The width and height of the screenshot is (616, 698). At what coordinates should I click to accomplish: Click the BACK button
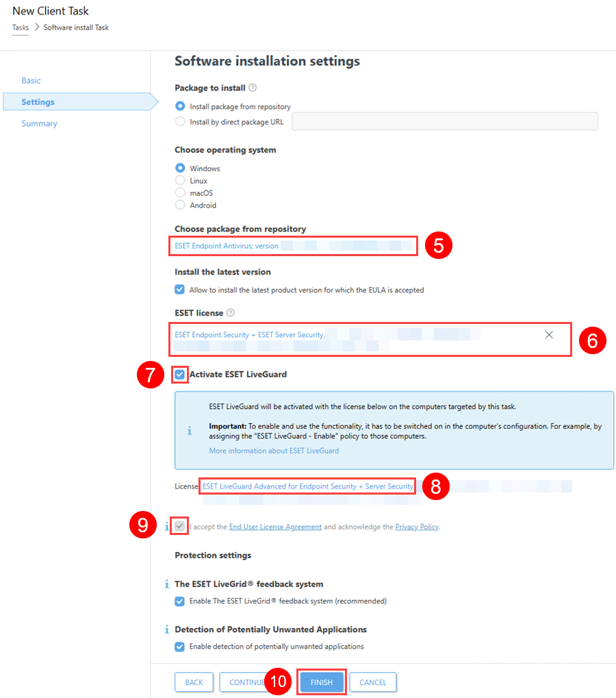click(x=194, y=682)
